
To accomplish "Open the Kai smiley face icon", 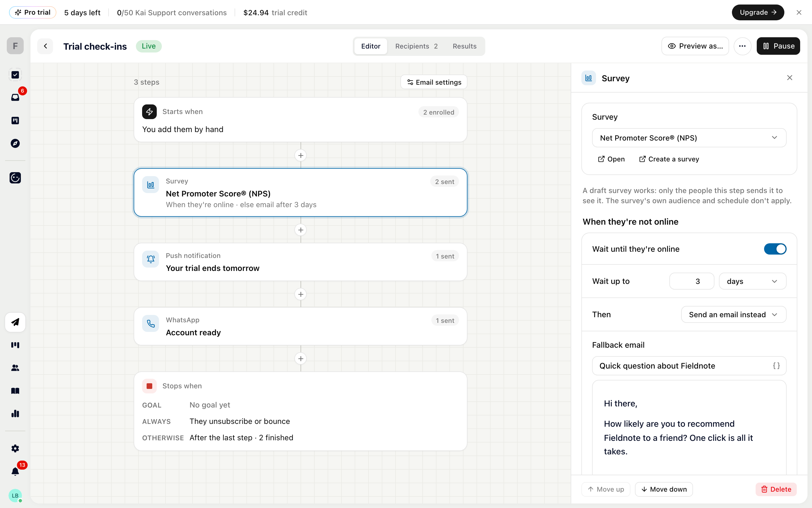I will point(15,178).
